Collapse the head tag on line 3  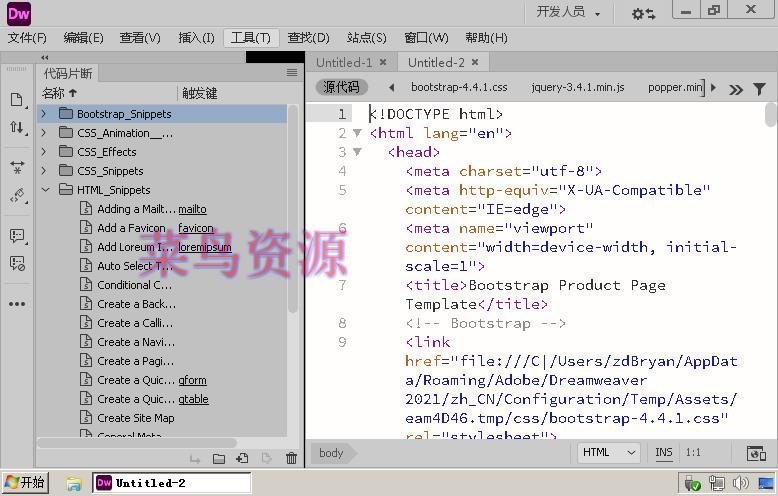pos(357,152)
